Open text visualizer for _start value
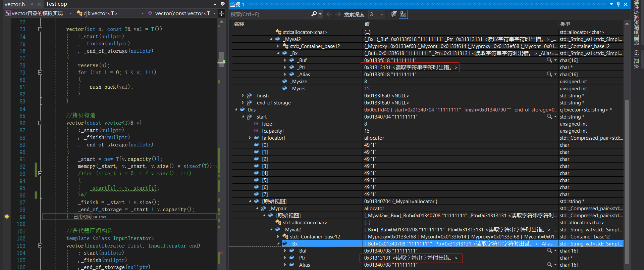The height and width of the screenshot is (270, 644). coord(549,117)
